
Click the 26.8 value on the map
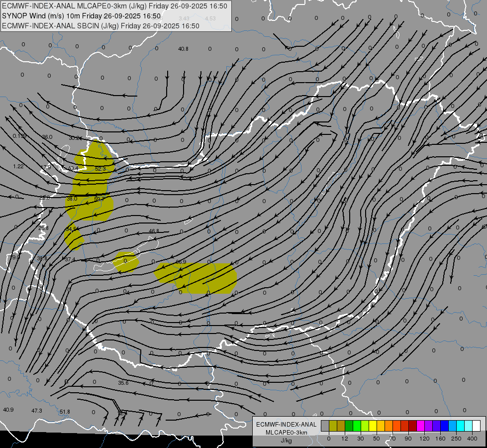(43, 228)
